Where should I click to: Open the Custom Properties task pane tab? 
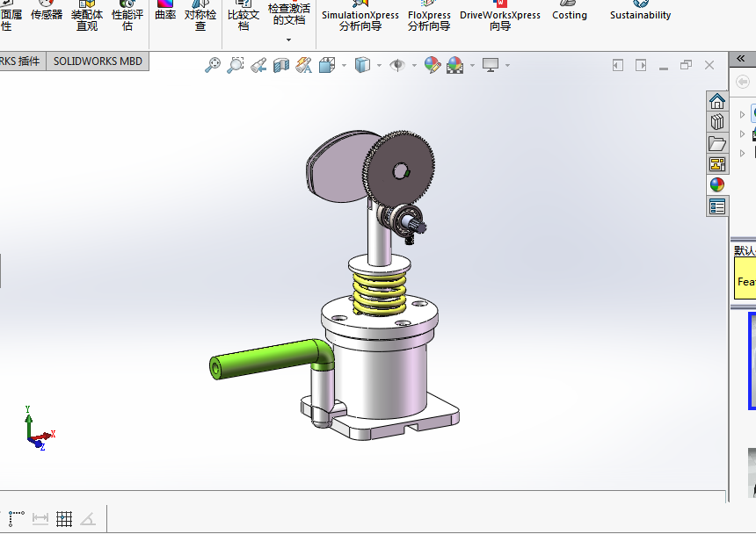[x=717, y=206]
